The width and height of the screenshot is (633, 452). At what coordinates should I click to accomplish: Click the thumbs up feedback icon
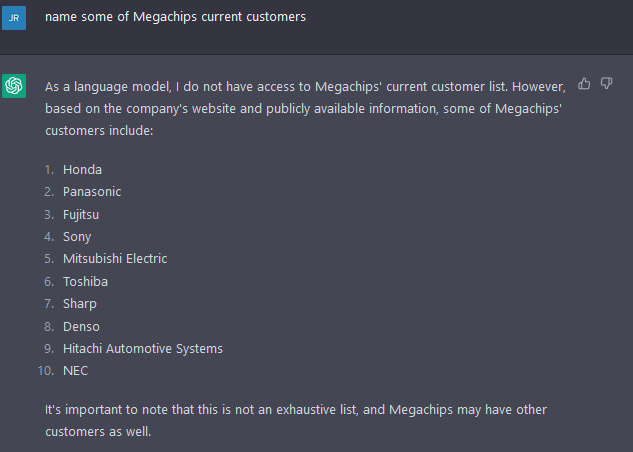click(585, 83)
